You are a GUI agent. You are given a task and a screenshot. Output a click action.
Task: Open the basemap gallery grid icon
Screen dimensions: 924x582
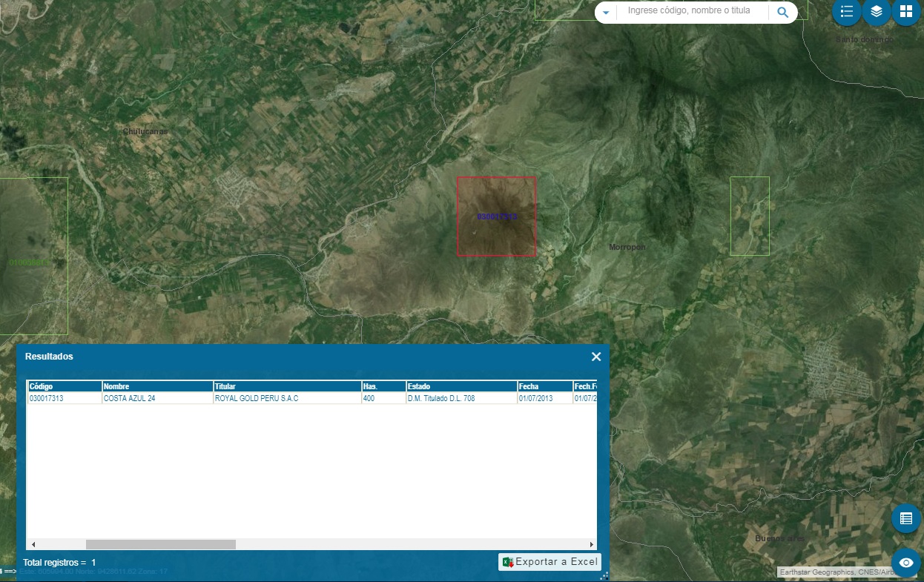[905, 12]
